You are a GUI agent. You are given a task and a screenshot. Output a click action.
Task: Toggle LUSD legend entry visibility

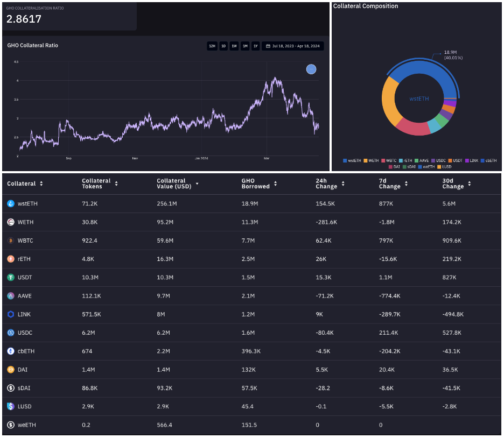coord(444,167)
